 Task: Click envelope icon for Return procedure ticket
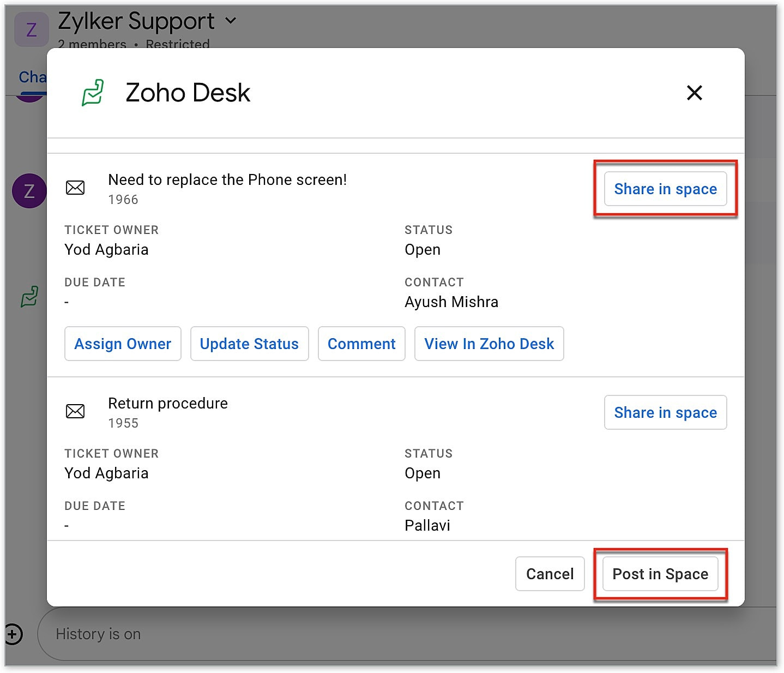[75, 411]
